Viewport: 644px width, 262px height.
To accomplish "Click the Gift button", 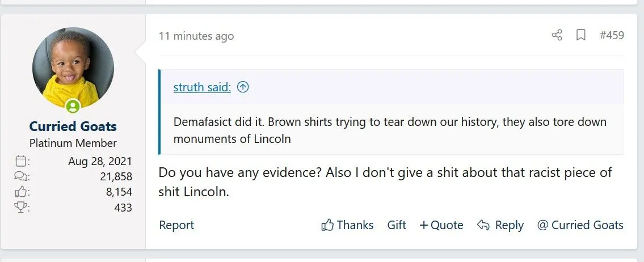I will [x=397, y=225].
